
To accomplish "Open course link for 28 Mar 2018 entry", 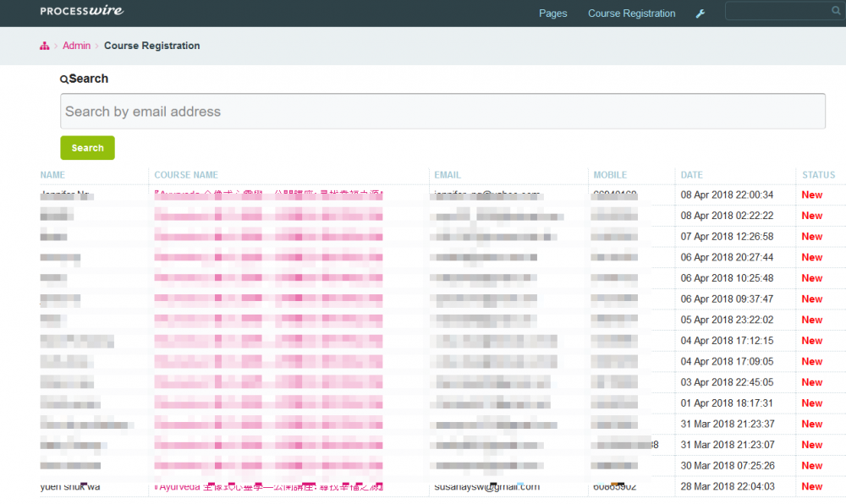I will click(x=268, y=487).
